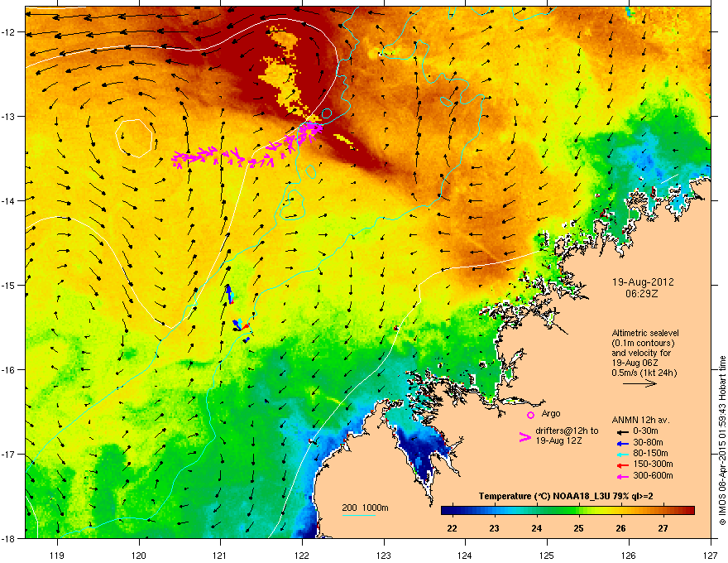The image size is (728, 563).
Task: Click the magenta Argo circle legend marker
Action: pyautogui.click(x=530, y=415)
